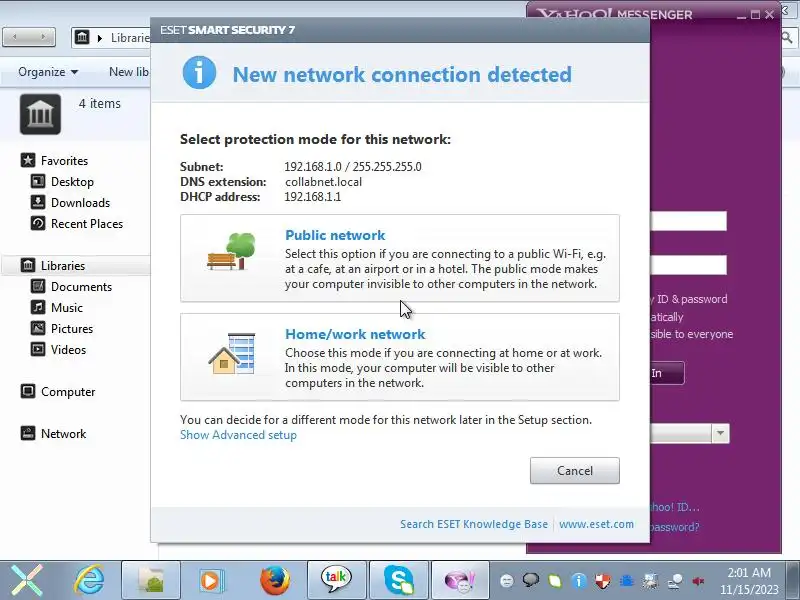Select Libraries in Explorer navigation pane

pos(63,266)
